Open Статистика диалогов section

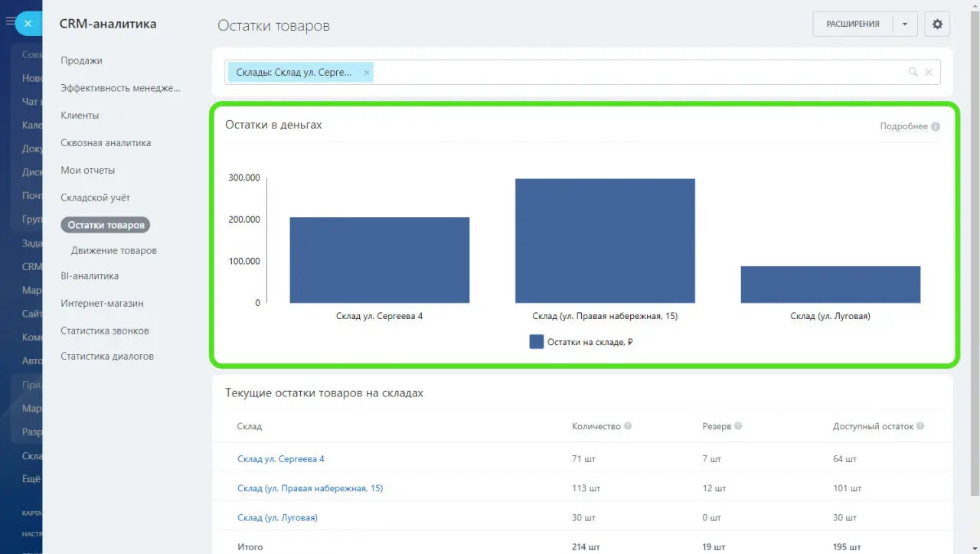click(107, 357)
